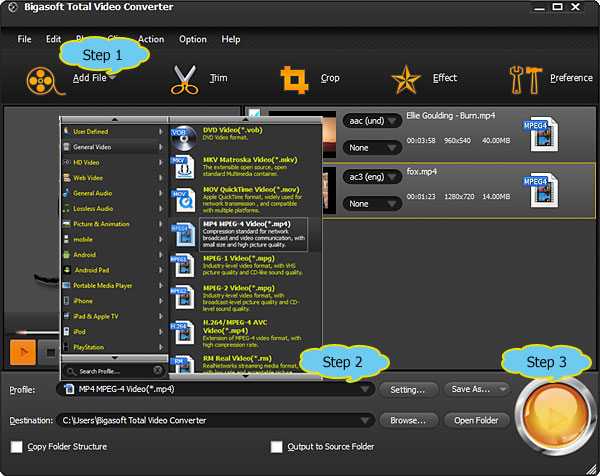Click MPEG4 output icon for fox.mp4

pos(541,190)
